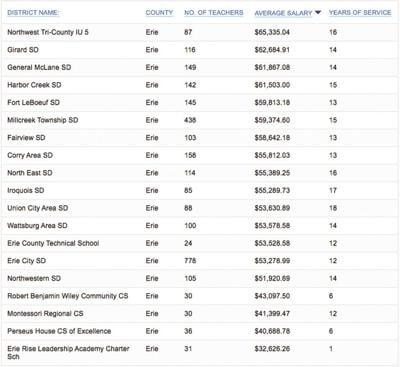Viewport: 400px width, 367px height.
Task: Select the Iroquois SD district name
Action: coord(26,191)
